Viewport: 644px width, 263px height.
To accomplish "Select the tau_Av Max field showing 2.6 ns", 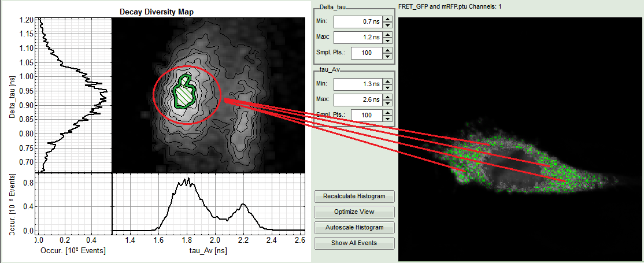I will click(357, 100).
